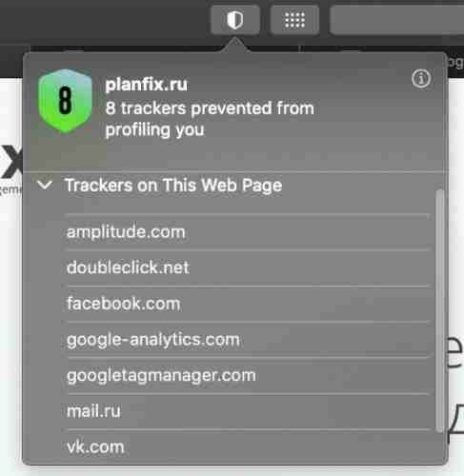The image size is (464, 476).
Task: Select the google-analytics.com tracker entry
Action: coord(248,340)
